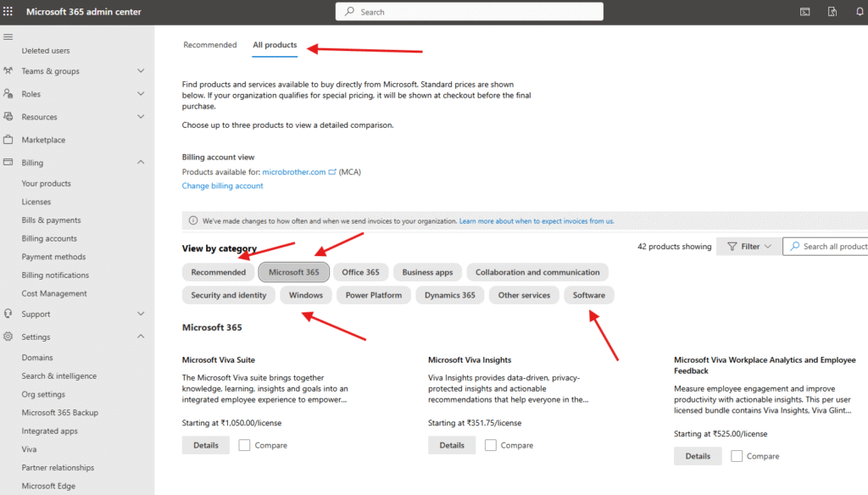Collapse navigation with the hamburger menu icon

(x=8, y=37)
